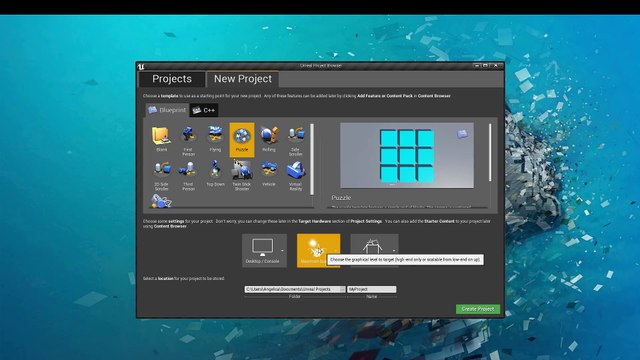
Task: Select the highlighted Puzzle template
Action: [242, 140]
